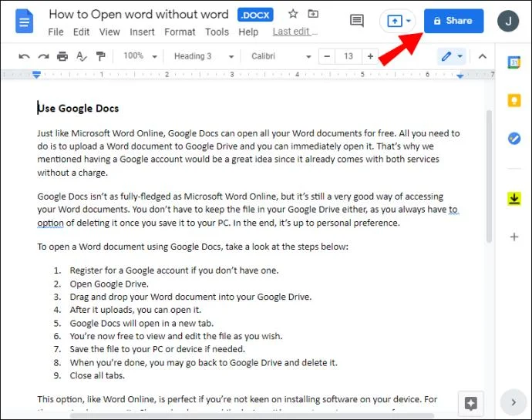Click 'Register for a Google account' line
Screen dimensions: 532x420
[x=174, y=270]
